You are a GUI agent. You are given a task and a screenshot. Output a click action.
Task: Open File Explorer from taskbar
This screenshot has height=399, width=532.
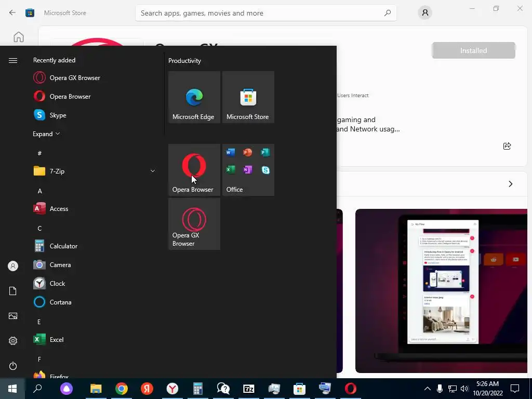(96, 389)
